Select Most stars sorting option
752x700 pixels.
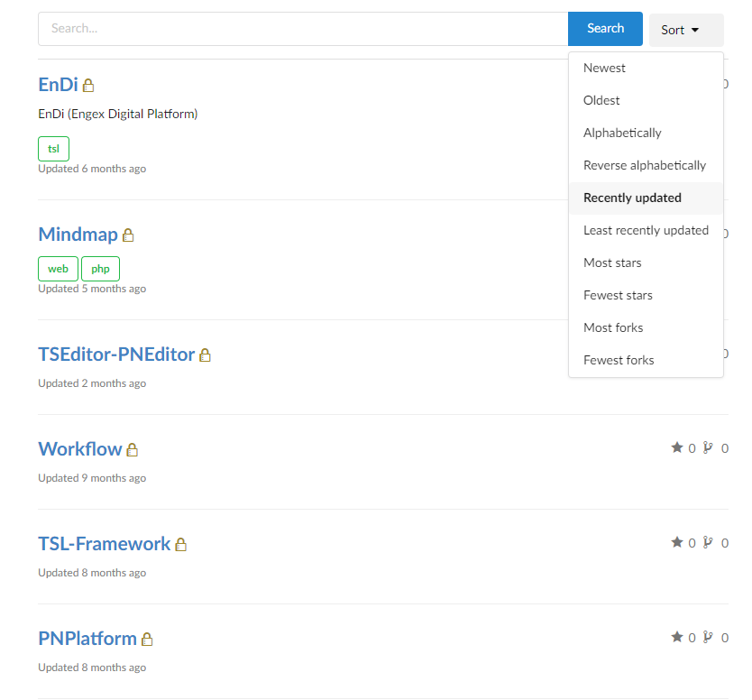(x=612, y=262)
